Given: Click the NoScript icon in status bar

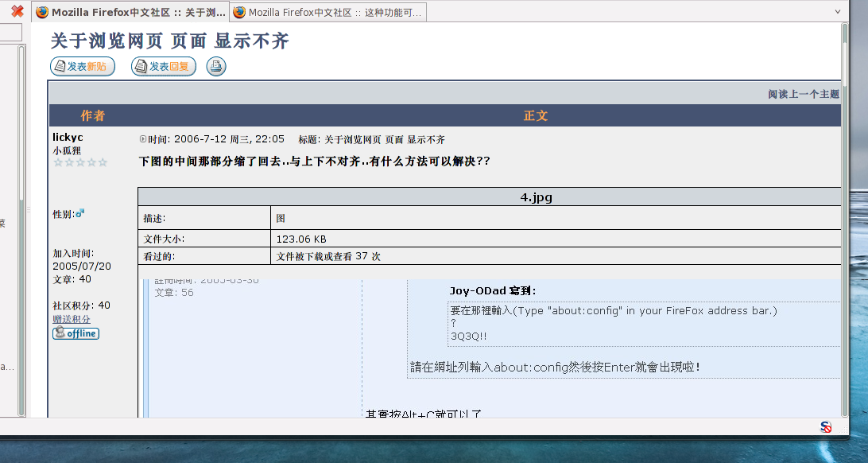Looking at the screenshot, I should coord(826,427).
